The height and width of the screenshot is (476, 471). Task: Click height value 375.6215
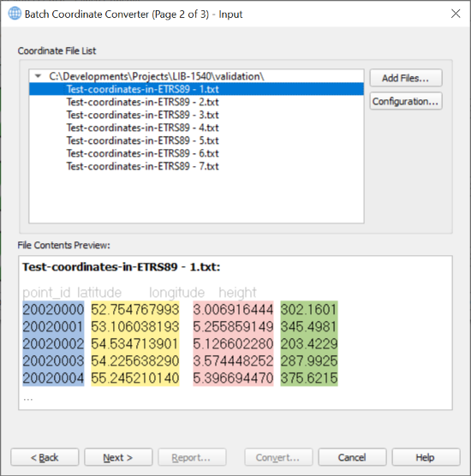[x=309, y=378]
